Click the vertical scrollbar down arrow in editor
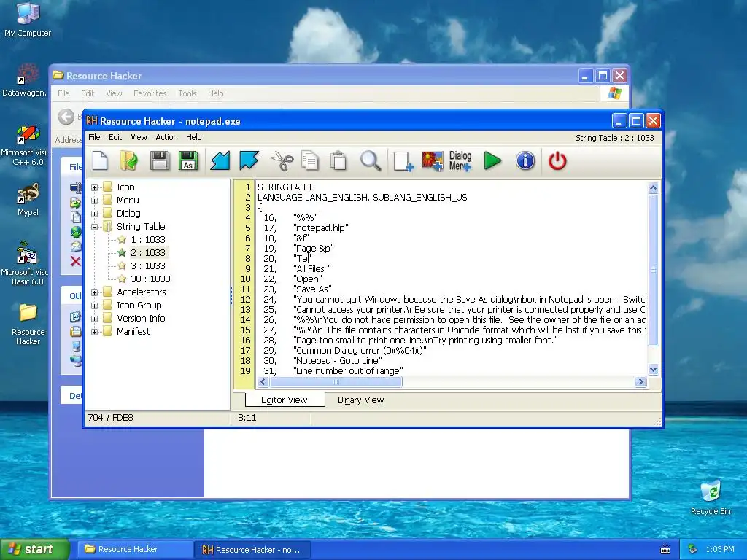Image resolution: width=747 pixels, height=560 pixels. [653, 369]
